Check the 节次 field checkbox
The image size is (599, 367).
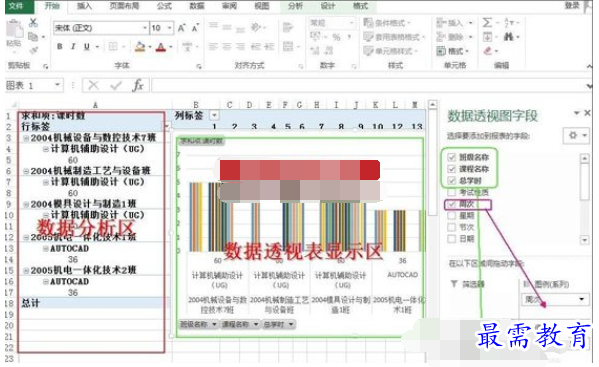(452, 227)
